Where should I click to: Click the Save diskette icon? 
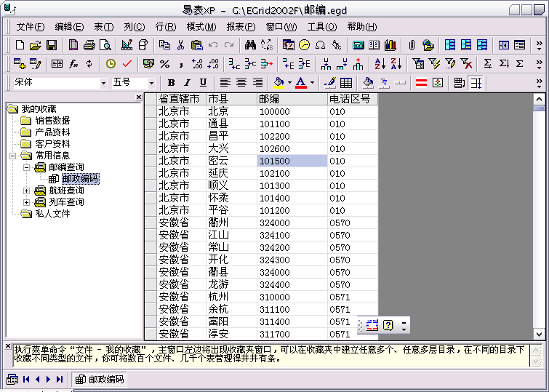pyautogui.click(x=52, y=45)
